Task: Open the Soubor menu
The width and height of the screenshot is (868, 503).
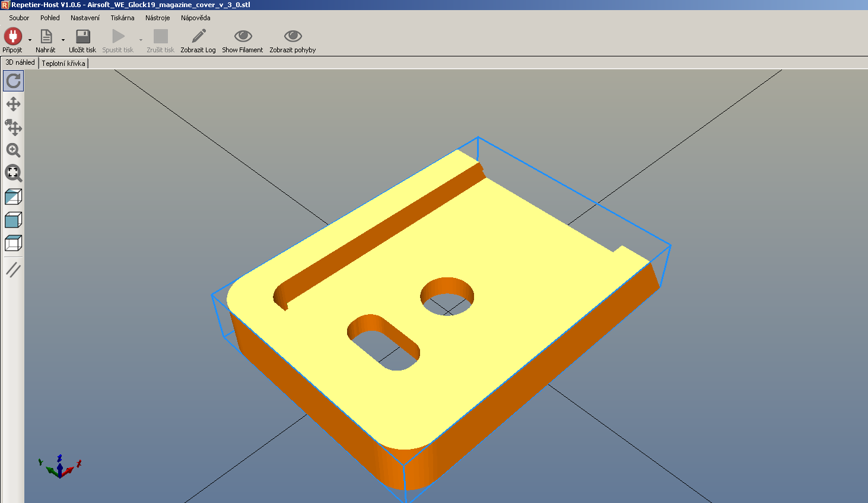Action: click(x=19, y=18)
